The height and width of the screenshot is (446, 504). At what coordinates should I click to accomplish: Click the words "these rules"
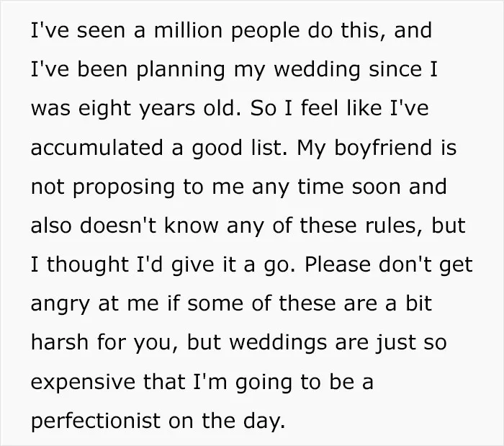click(x=360, y=226)
